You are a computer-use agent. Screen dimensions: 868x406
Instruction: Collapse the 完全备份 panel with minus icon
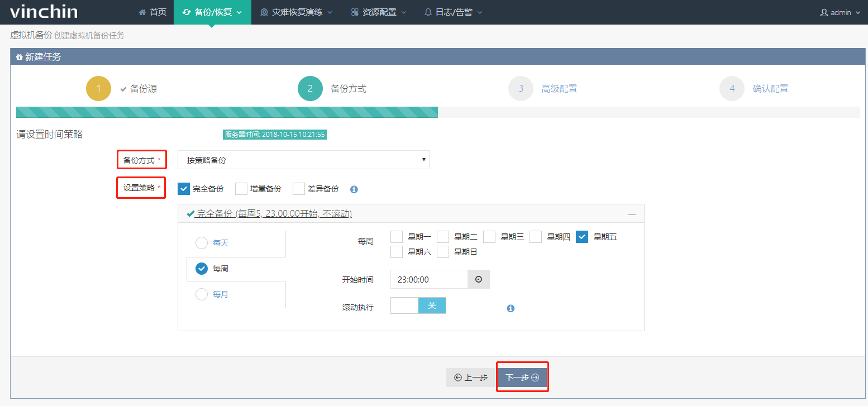[632, 214]
